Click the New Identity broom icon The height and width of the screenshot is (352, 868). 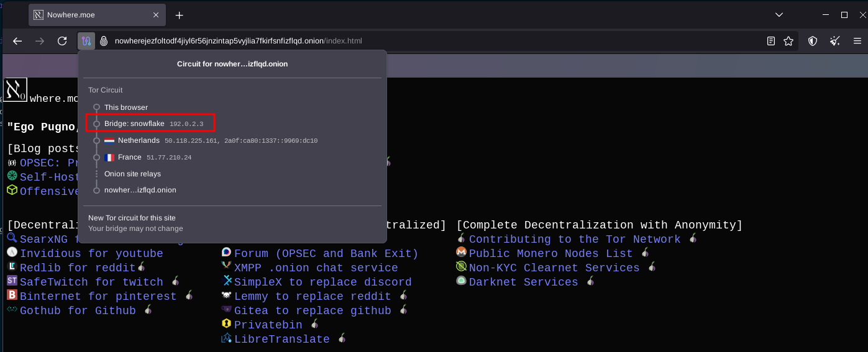(835, 41)
